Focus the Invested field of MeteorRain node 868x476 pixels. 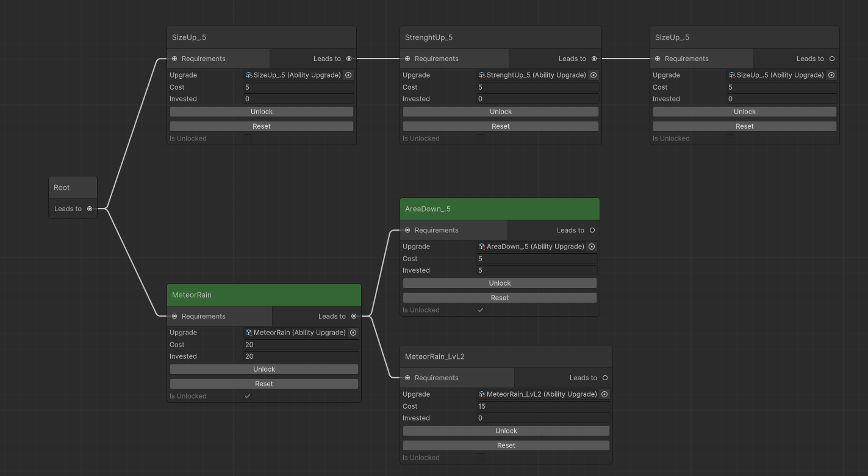301,356
